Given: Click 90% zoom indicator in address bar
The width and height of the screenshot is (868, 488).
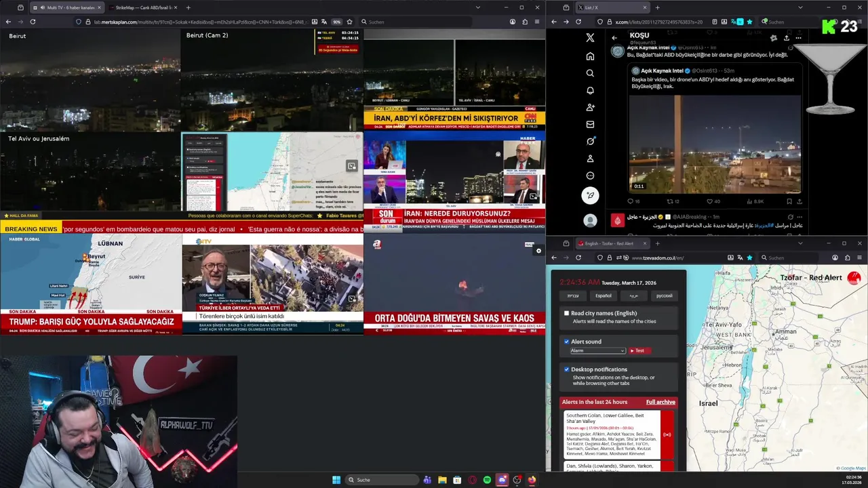Looking at the screenshot, I should pos(336,22).
